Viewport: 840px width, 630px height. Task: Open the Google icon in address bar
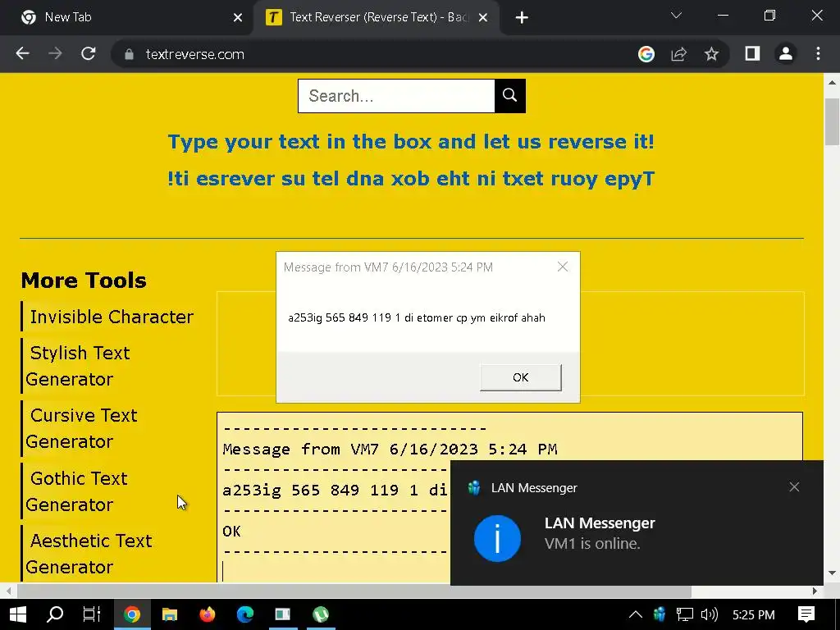coord(646,53)
